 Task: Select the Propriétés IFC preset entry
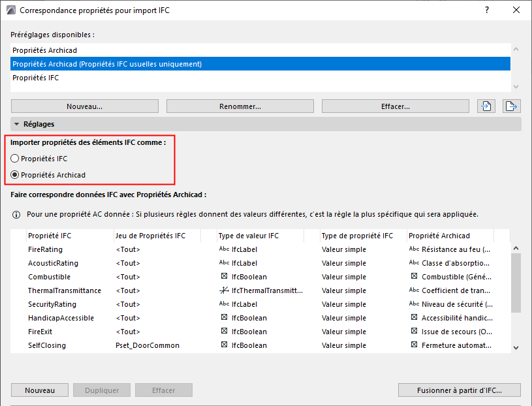point(36,78)
